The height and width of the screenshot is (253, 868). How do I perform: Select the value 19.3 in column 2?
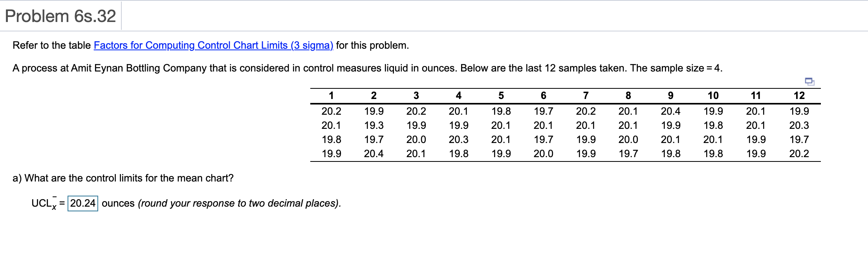373,125
